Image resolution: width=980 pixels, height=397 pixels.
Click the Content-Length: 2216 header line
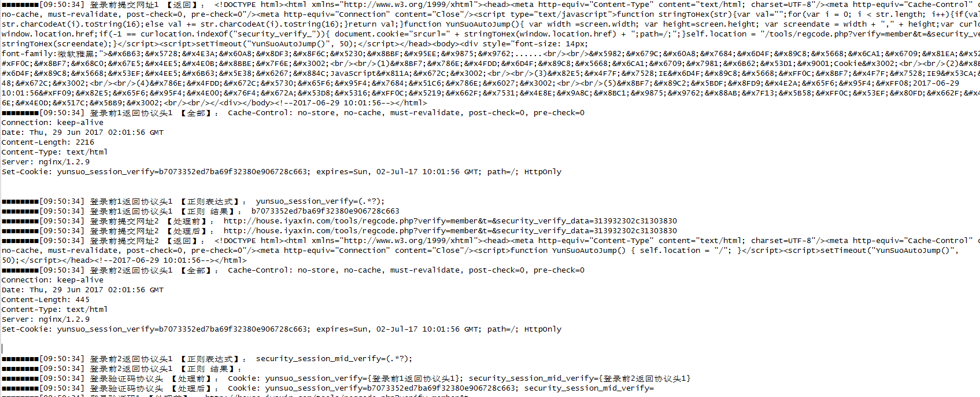coord(48,142)
